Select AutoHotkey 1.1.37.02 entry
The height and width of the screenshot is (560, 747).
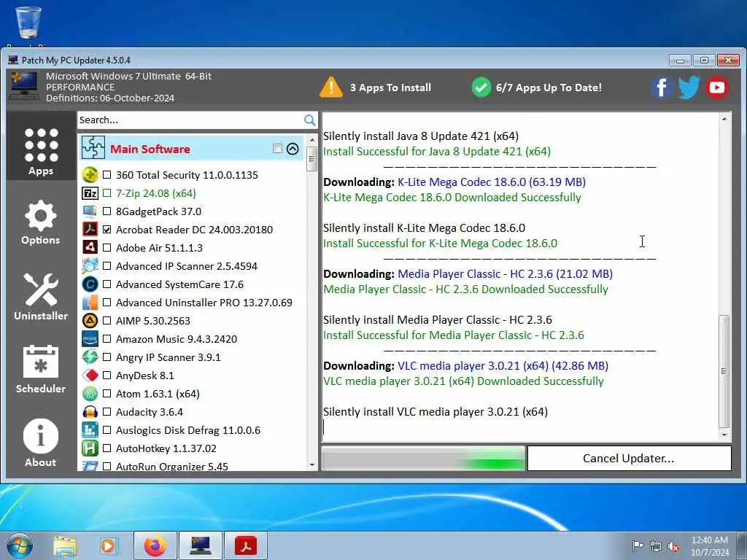(166, 448)
